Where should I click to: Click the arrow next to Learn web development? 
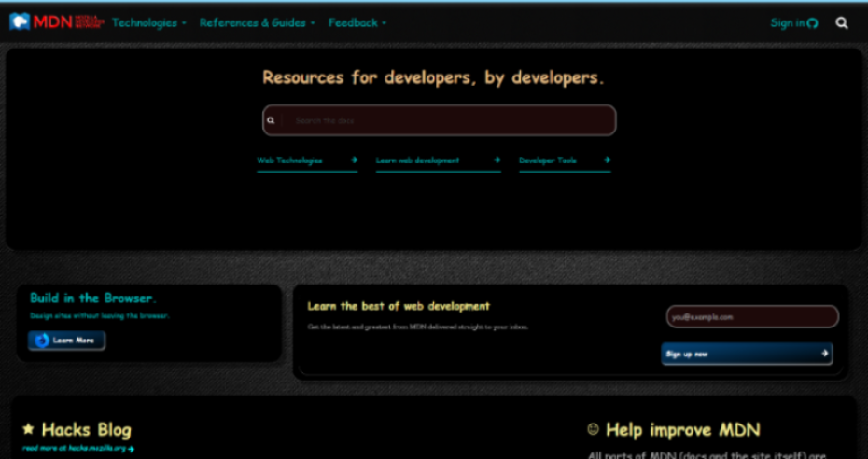[497, 160]
